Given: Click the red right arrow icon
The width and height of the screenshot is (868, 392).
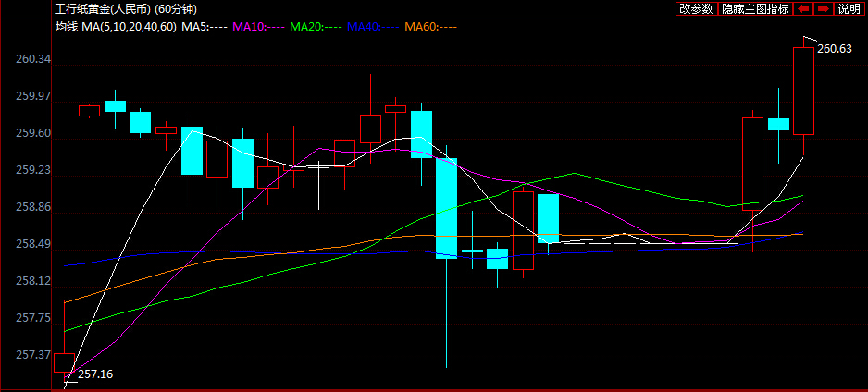Looking at the screenshot, I should pyautogui.click(x=824, y=8).
